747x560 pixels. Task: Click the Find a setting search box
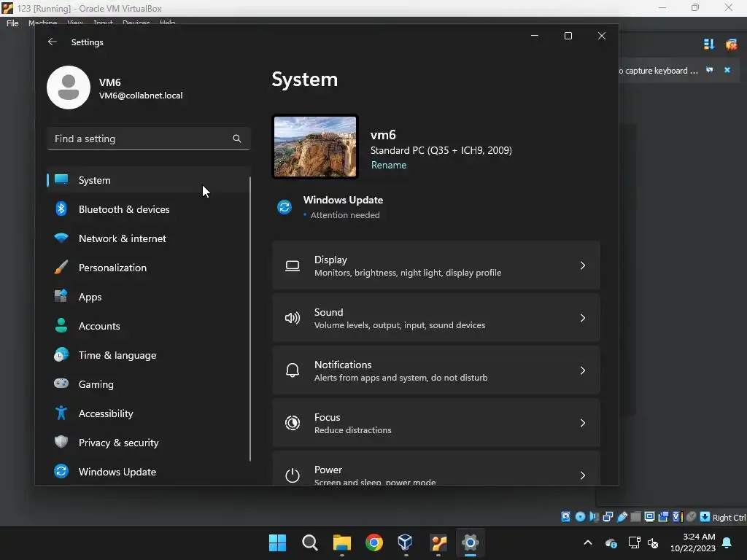click(x=148, y=139)
